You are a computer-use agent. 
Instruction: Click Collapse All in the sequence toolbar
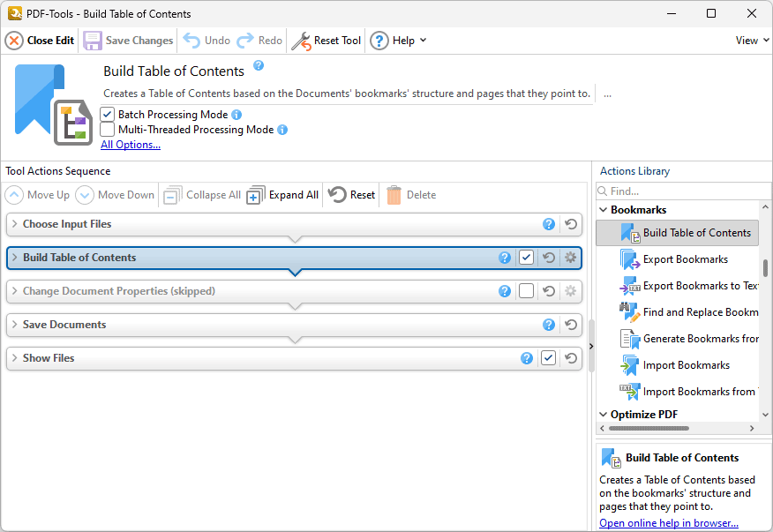pos(202,195)
